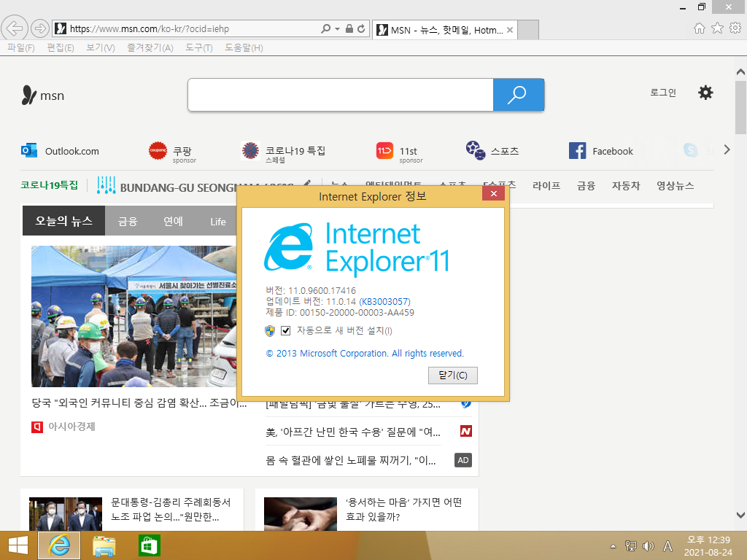Image resolution: width=747 pixels, height=560 pixels.
Task: Click the 닫기(C) button
Action: [452, 376]
